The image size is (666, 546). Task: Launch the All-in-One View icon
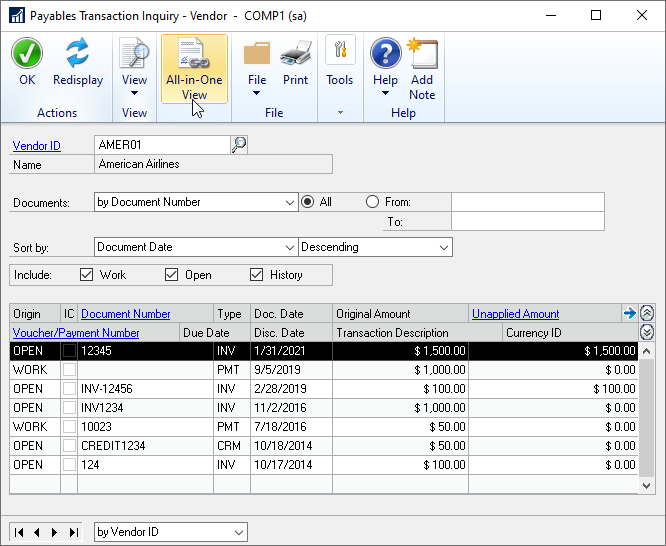194,53
